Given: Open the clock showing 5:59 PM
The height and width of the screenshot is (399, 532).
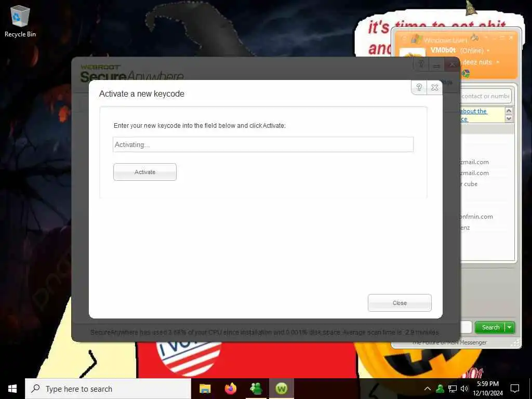Looking at the screenshot, I should (488, 389).
